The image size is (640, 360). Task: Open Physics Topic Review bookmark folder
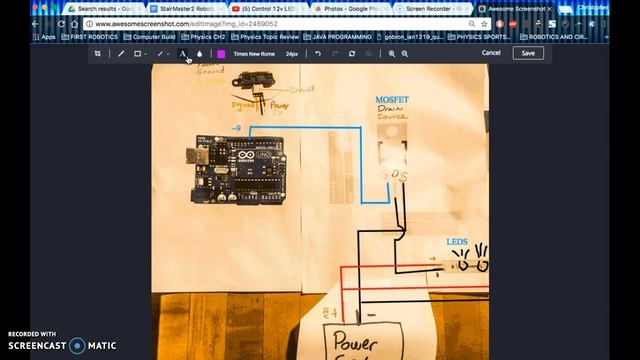(x=265, y=37)
